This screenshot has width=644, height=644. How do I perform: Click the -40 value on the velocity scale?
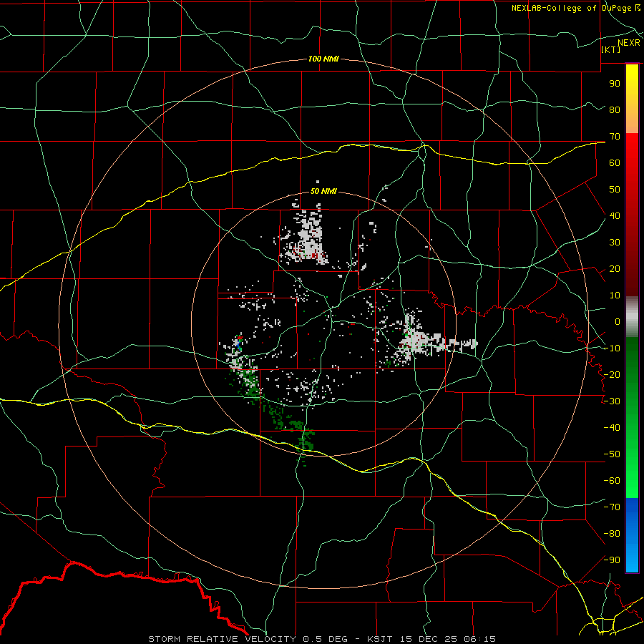tap(612, 428)
